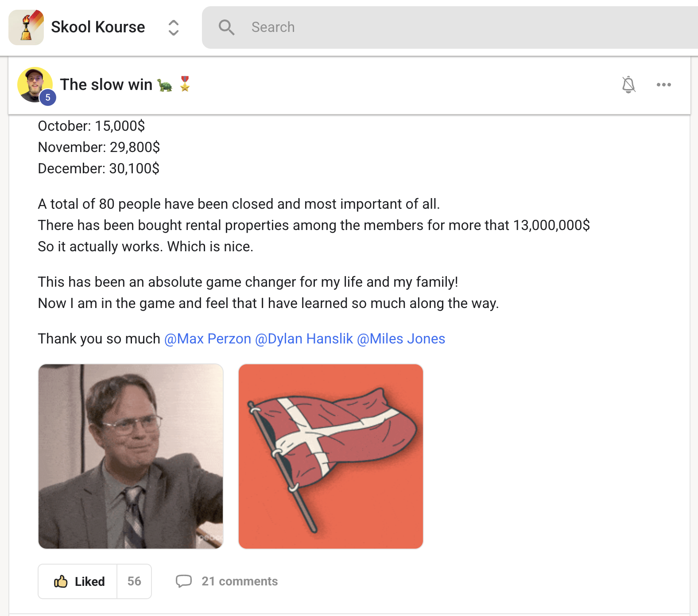Click the line "So it actually works. Which is nice."
Image resolution: width=698 pixels, height=616 pixels.
click(x=146, y=246)
